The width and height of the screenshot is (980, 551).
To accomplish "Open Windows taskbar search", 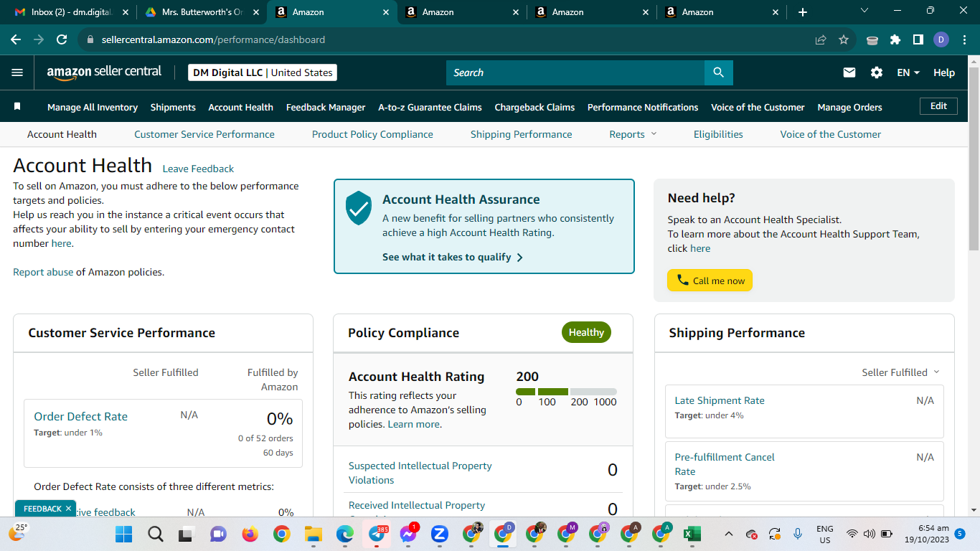I will click(155, 534).
